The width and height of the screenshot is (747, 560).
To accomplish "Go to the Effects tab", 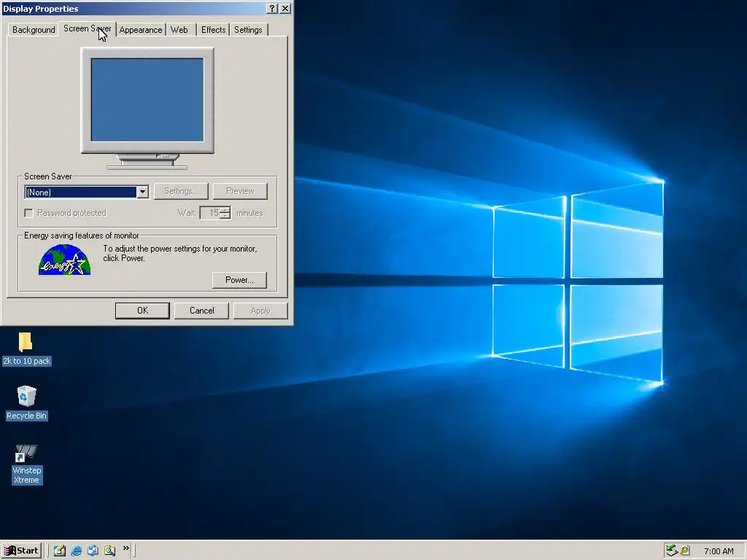I will click(213, 29).
